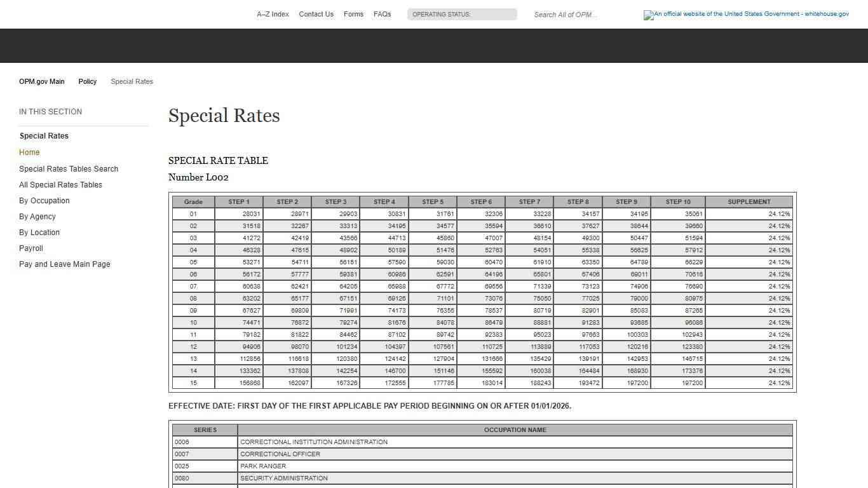868x488 pixels.
Task: Open the A–Z Index
Action: click(273, 14)
